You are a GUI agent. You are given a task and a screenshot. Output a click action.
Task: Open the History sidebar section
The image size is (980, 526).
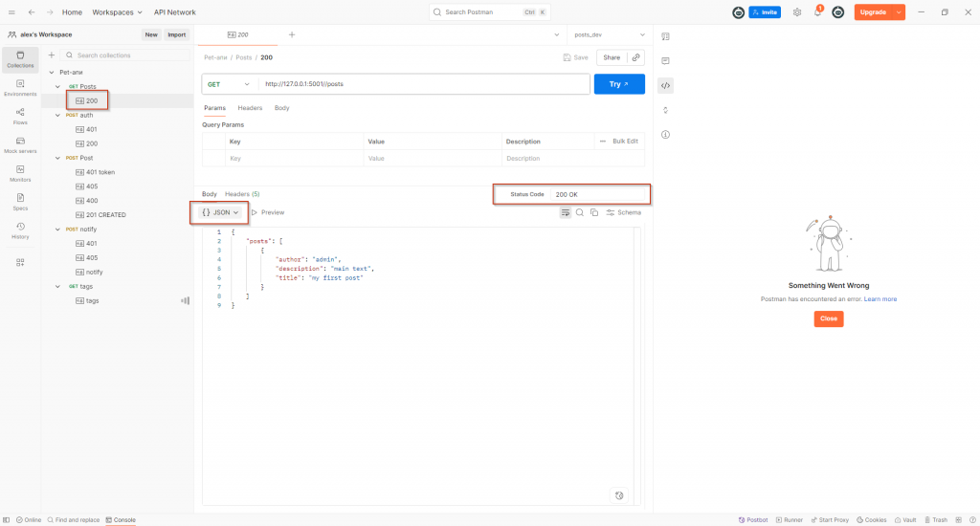[x=20, y=231]
